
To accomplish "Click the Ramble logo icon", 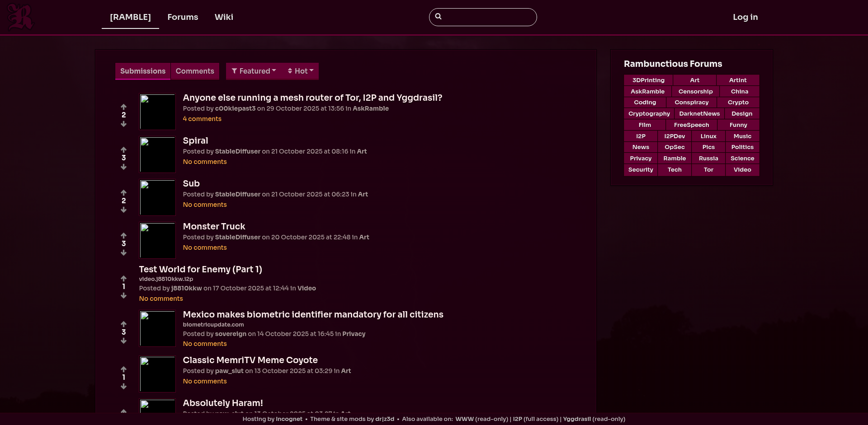I will point(20,17).
